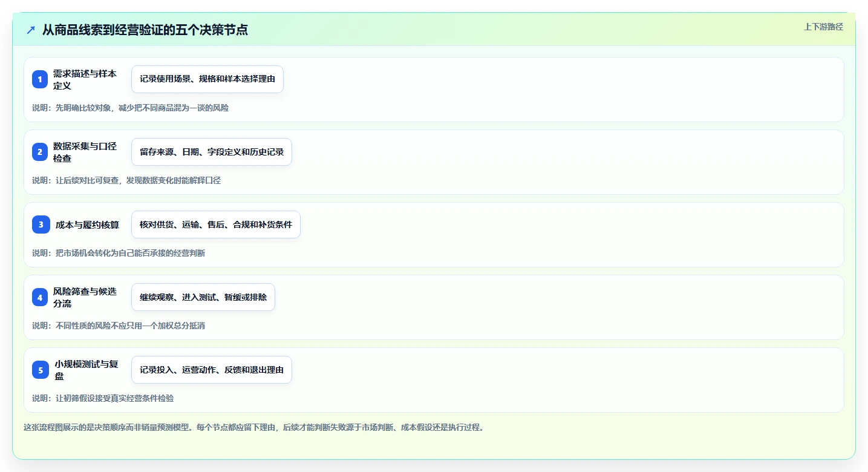Select the 继续观察、进入测试、暂缓或排除 chip
Screen dimensions: 868x472
(203, 297)
